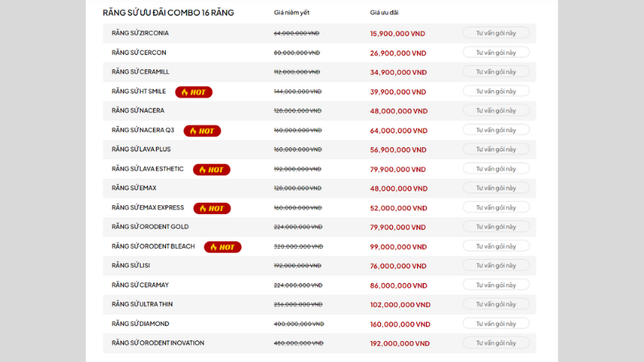Click the HOT badge beside Răng sứ Nacera Q3
Viewport: 644px width, 362px height.
click(x=202, y=130)
